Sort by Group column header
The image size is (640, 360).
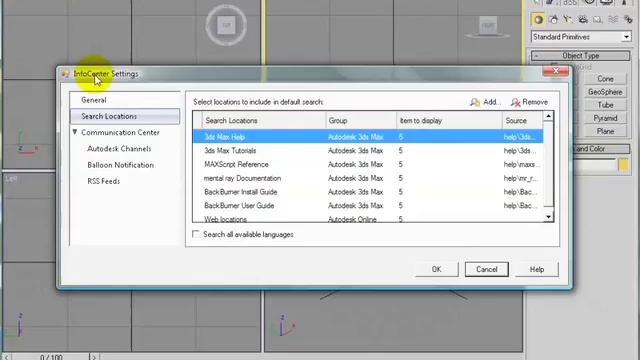pos(361,120)
